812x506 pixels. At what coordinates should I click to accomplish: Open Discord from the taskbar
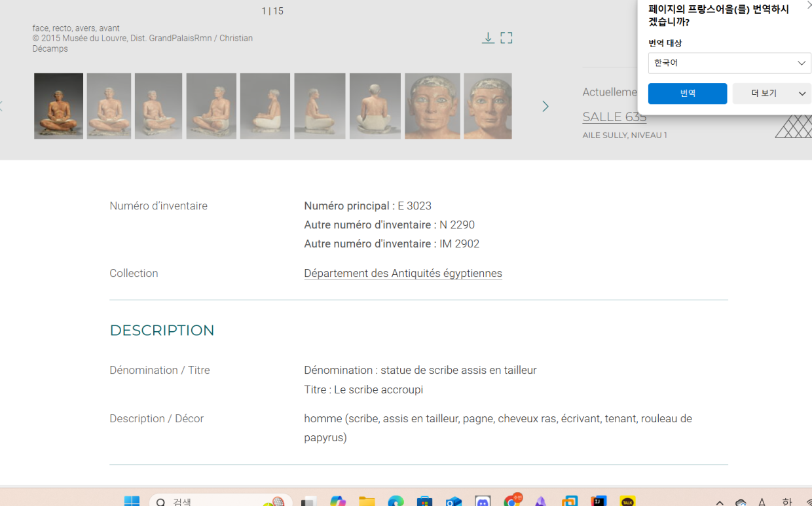click(483, 501)
